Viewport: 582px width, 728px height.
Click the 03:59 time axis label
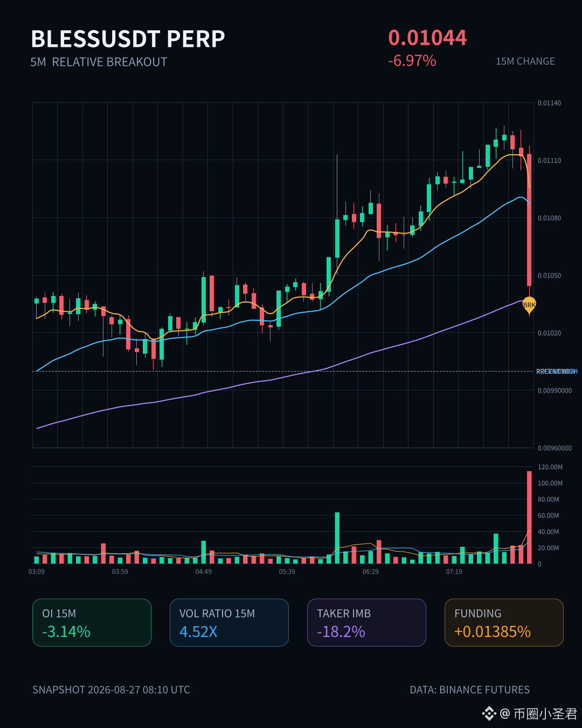(x=120, y=572)
